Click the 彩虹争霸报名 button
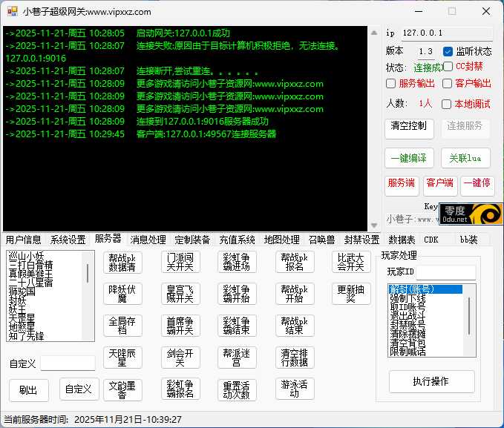 180,389
